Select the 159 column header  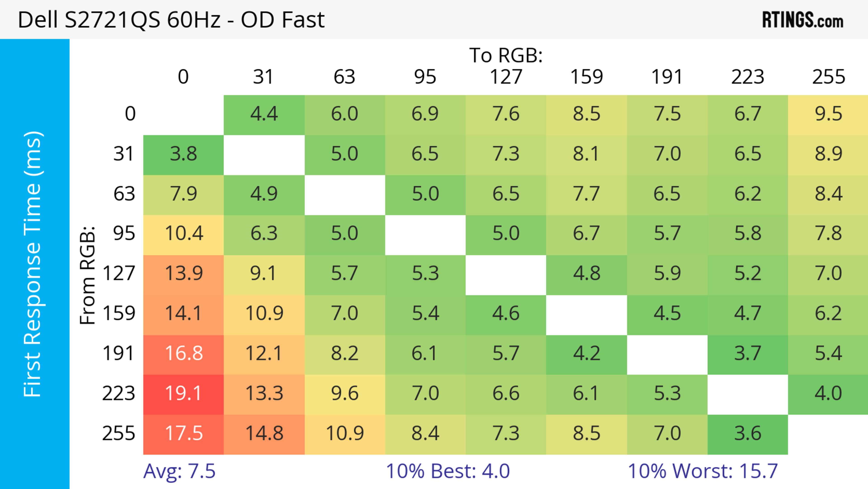(x=586, y=77)
